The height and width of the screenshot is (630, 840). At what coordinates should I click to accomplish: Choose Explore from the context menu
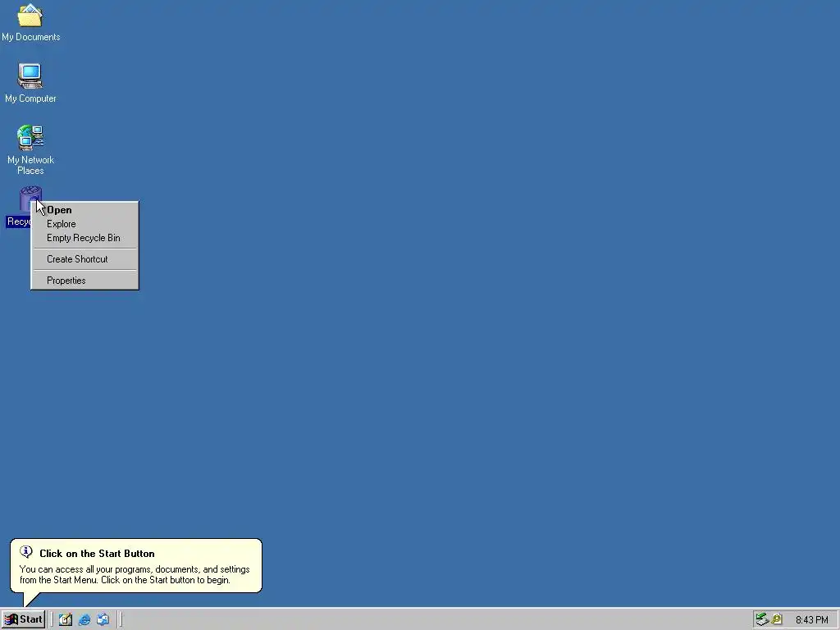[x=84, y=224]
